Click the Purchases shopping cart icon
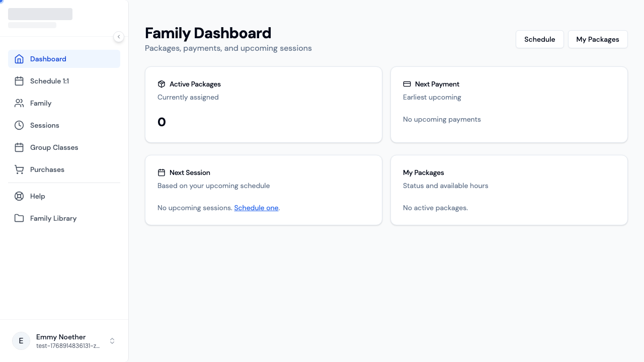Screen dimensions: 644x362 click(x=19, y=169)
